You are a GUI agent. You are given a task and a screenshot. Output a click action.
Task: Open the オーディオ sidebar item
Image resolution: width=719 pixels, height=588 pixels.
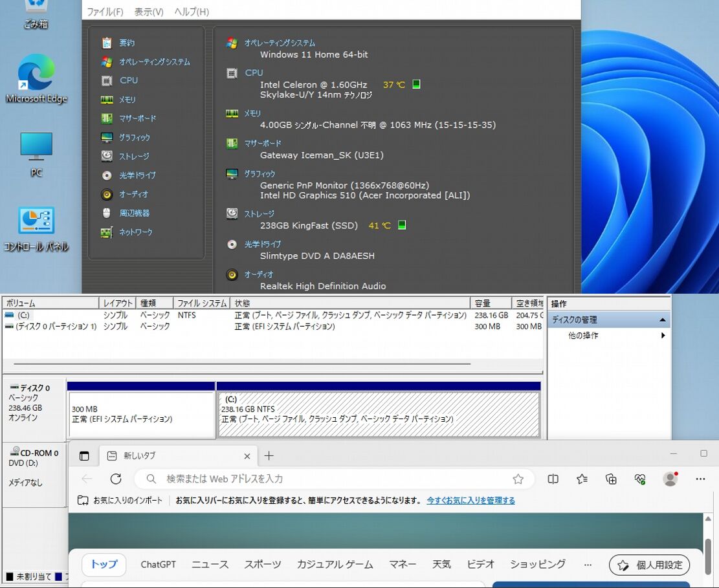133,194
